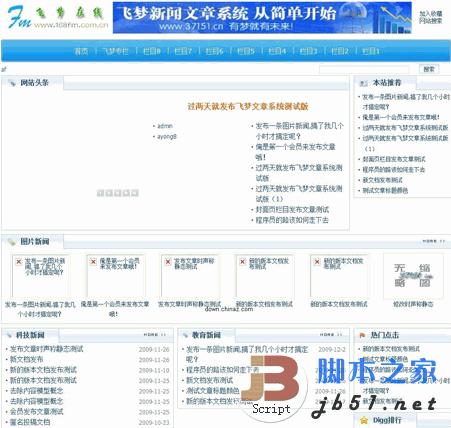Image resolution: width=451 pixels, height=428 pixels.
Task: Open 发布文章时声称静态测试 in 科技新闻 list
Action: coord(46,349)
